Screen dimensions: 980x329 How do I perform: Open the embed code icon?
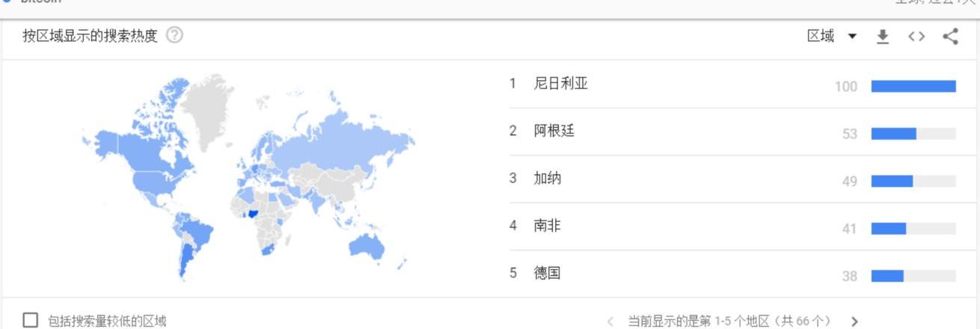click(916, 37)
